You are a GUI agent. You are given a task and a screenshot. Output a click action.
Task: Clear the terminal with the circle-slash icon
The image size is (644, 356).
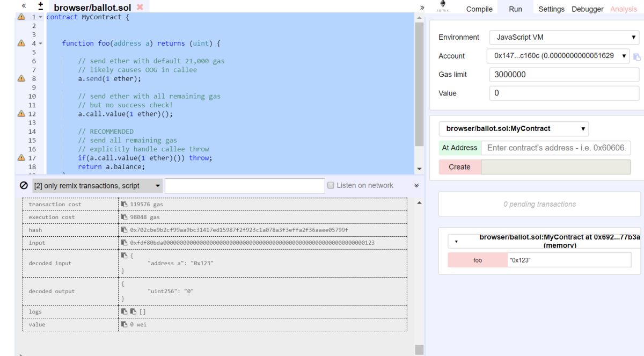[x=24, y=186]
